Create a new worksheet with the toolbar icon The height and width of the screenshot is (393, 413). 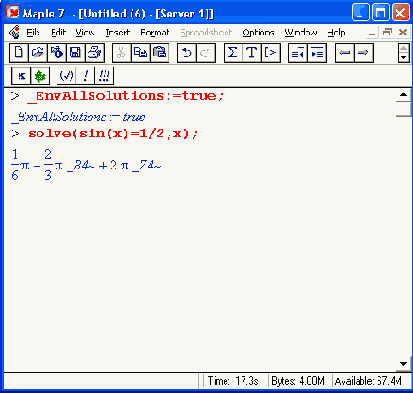[x=19, y=53]
